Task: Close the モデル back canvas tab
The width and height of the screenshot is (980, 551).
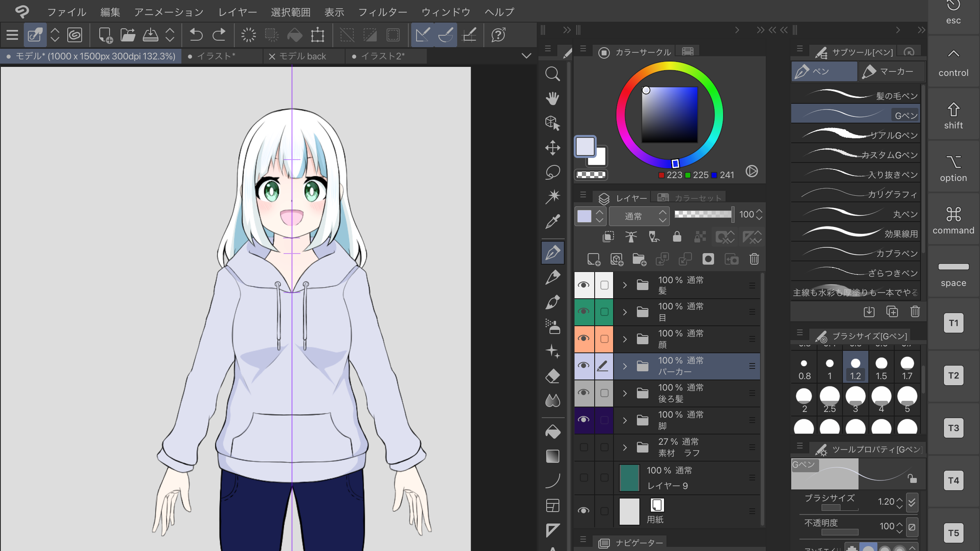Action: click(271, 57)
